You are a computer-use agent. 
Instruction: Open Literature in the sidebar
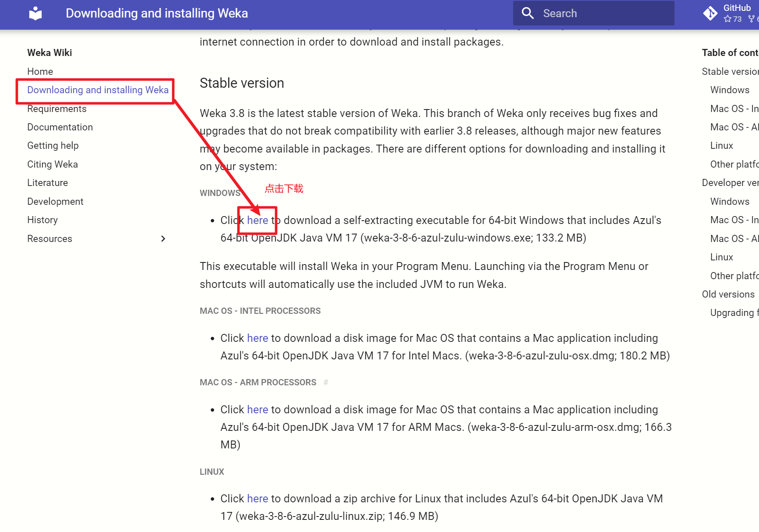[48, 183]
